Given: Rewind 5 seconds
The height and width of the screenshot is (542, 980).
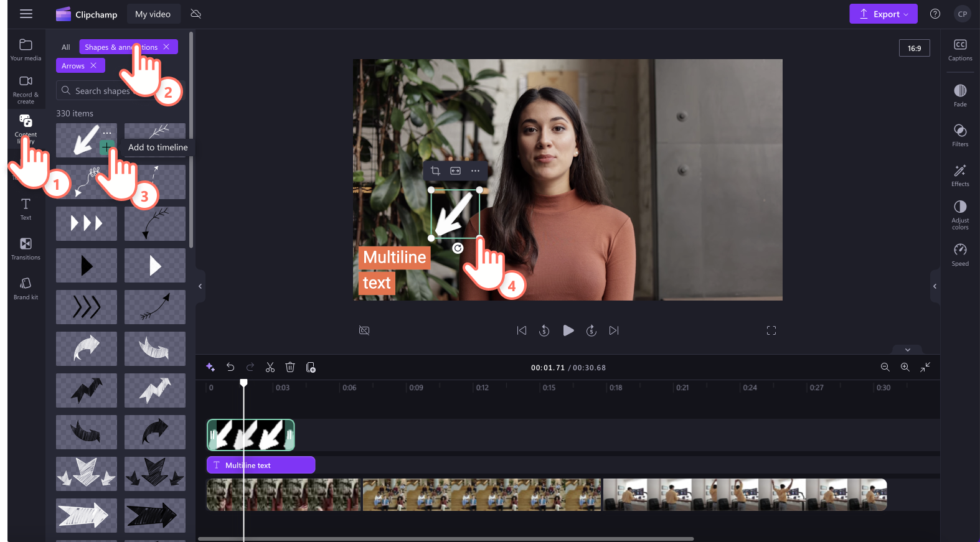Looking at the screenshot, I should pos(544,330).
